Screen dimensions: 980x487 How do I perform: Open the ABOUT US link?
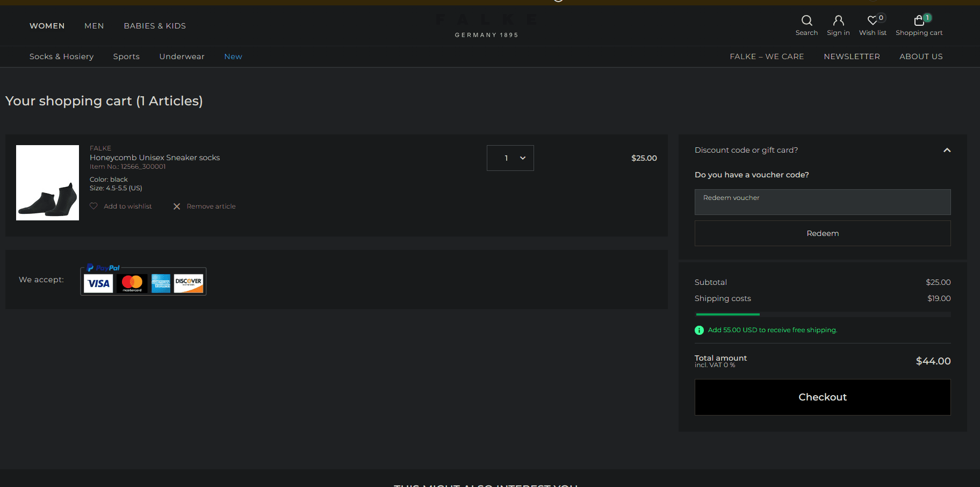[921, 56]
